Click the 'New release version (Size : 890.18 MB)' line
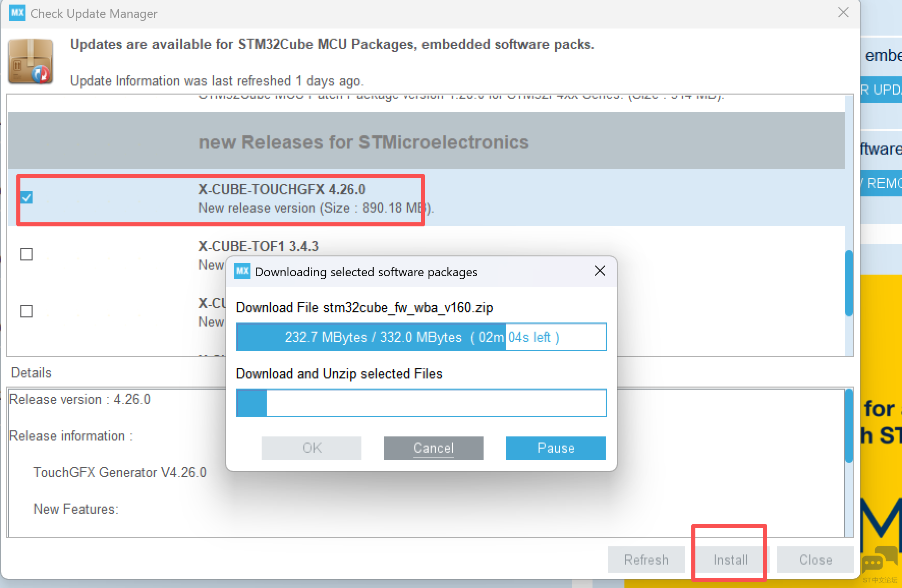902x588 pixels. click(x=316, y=208)
